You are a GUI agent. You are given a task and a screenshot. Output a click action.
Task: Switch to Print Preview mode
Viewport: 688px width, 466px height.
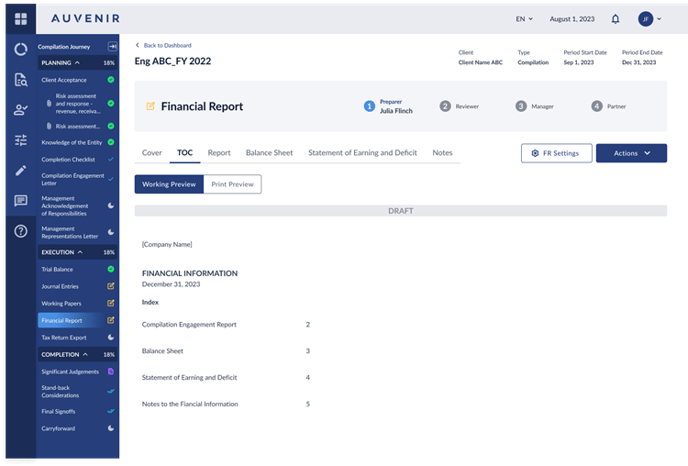(x=233, y=184)
